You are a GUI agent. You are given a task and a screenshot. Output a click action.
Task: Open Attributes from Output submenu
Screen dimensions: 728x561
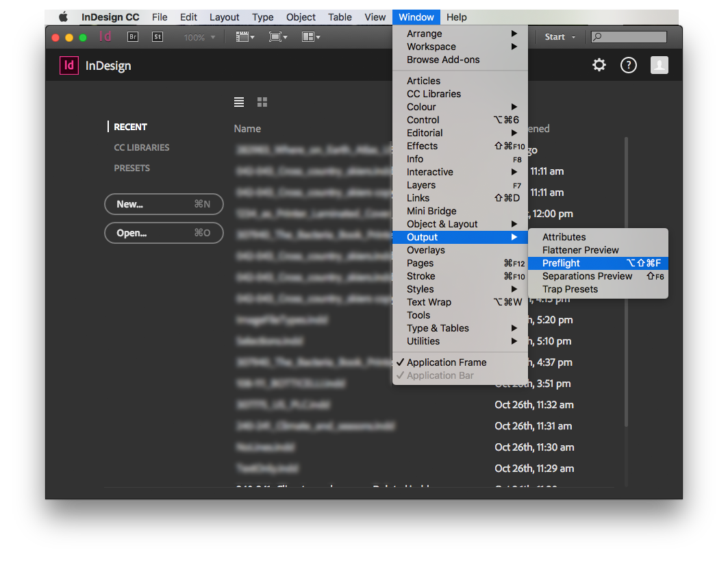point(598,237)
